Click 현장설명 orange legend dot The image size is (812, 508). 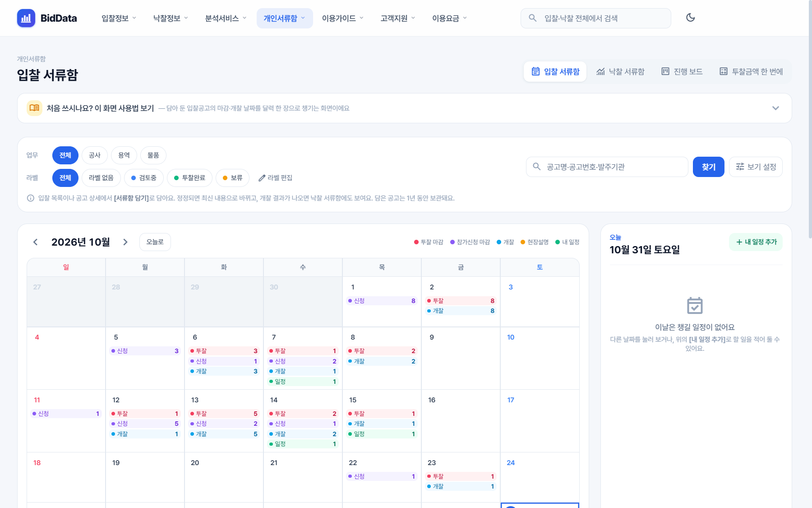(523, 242)
